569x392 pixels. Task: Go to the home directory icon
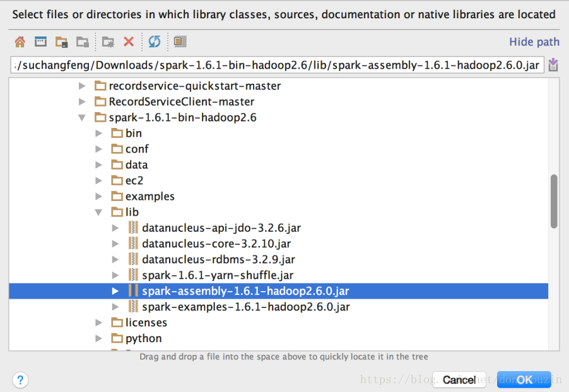20,42
